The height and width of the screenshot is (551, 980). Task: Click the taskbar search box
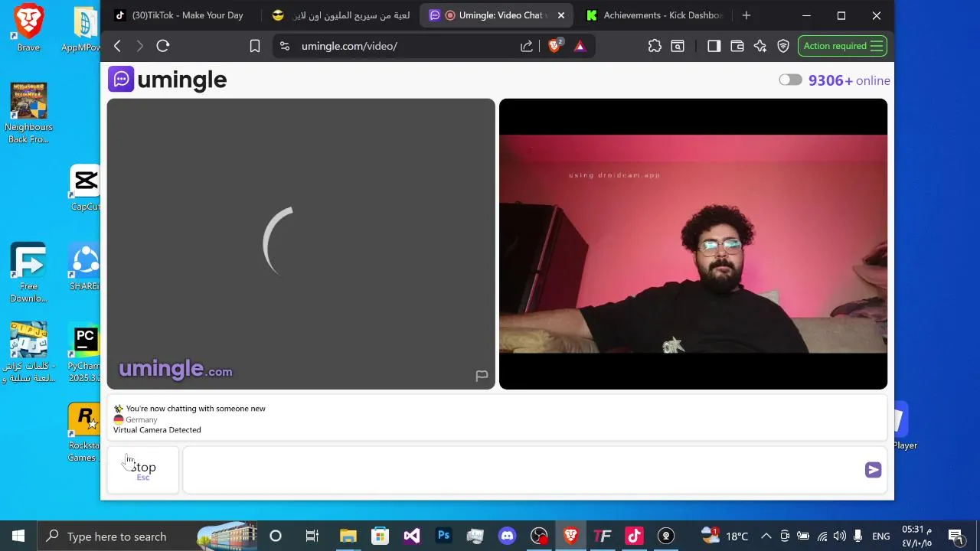coord(148,536)
